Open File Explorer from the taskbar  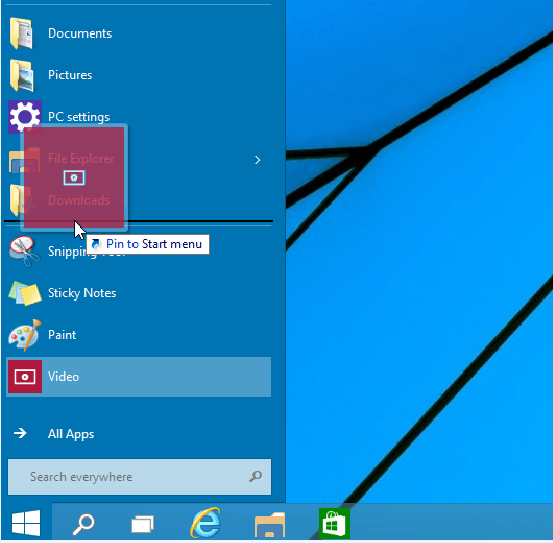point(270,524)
